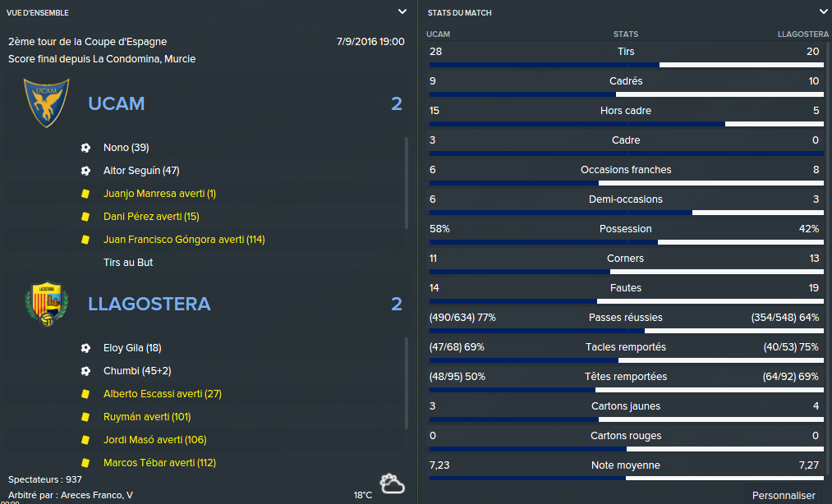The width and height of the screenshot is (832, 504).
Task: Open player Dani Pérez averti (15)
Action: [x=151, y=217]
